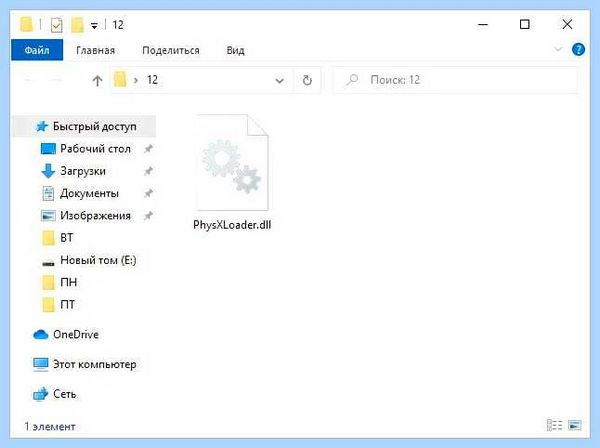
Task: Expand the ribbon with the chevron
Action: click(558, 49)
